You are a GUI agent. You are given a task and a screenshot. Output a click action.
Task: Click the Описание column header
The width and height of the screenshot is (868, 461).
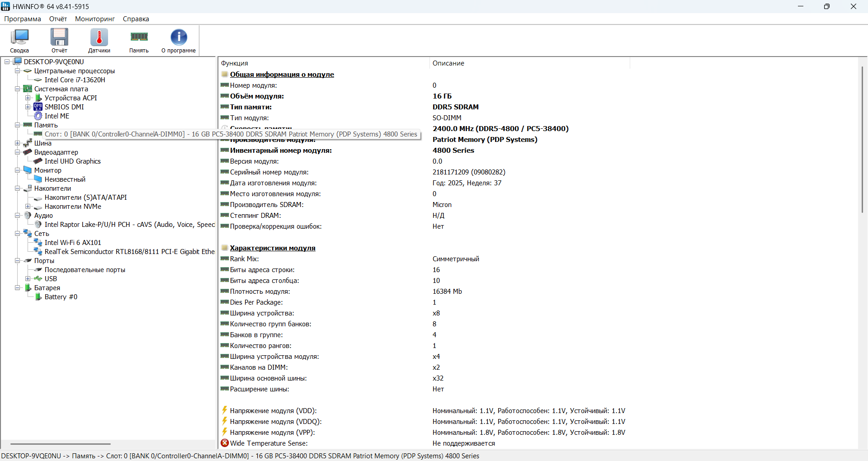click(529, 63)
